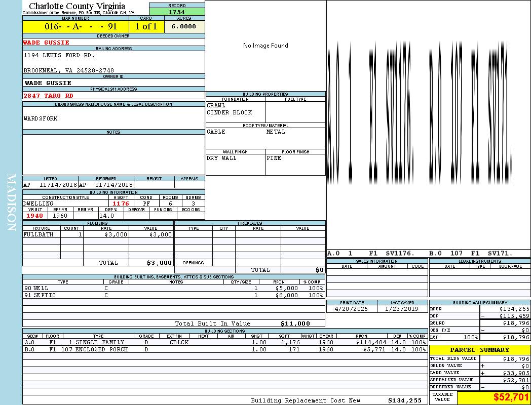
Task: Click sketch legend B.0 107 F1 SV171.
Action: (471, 253)
